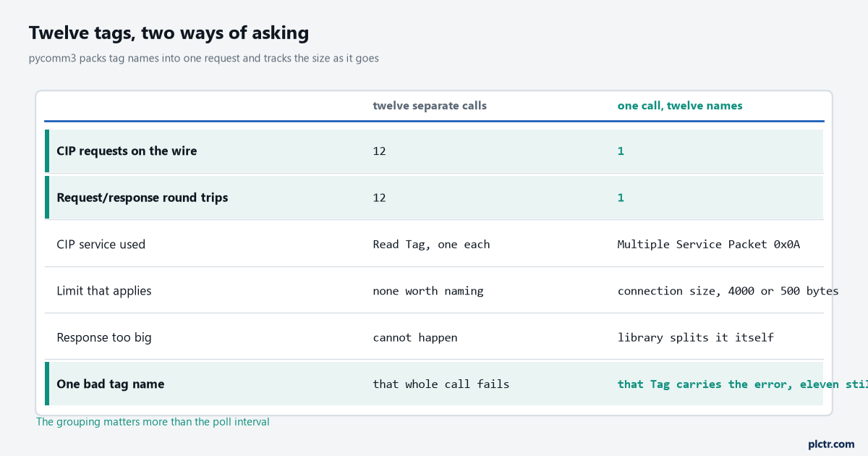Select the row label "CIP requests on the wire"
This screenshot has width=868, height=456.
tap(127, 151)
